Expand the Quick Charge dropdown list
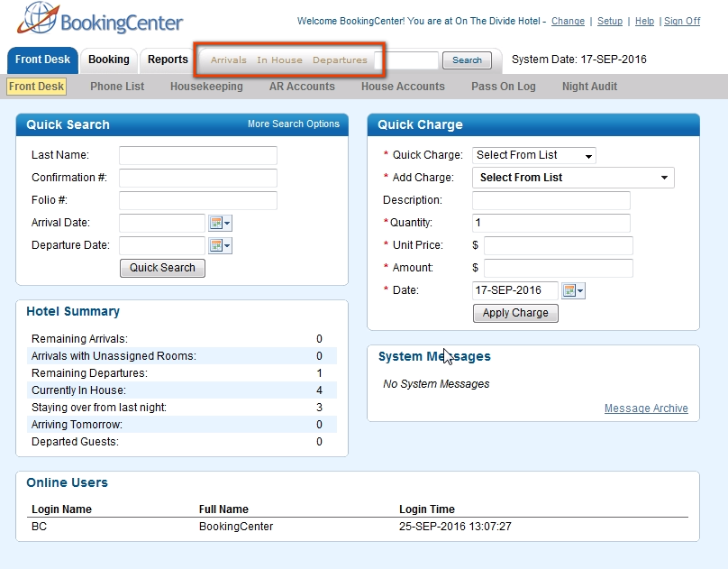Screen dimensions: 728x569 point(534,155)
